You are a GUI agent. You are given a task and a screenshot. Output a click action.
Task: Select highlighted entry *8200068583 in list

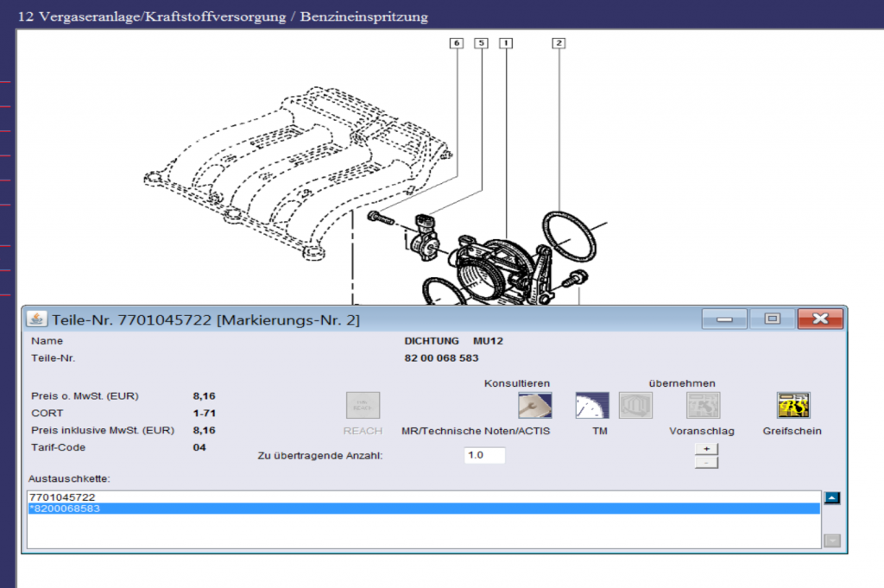pyautogui.click(x=66, y=509)
